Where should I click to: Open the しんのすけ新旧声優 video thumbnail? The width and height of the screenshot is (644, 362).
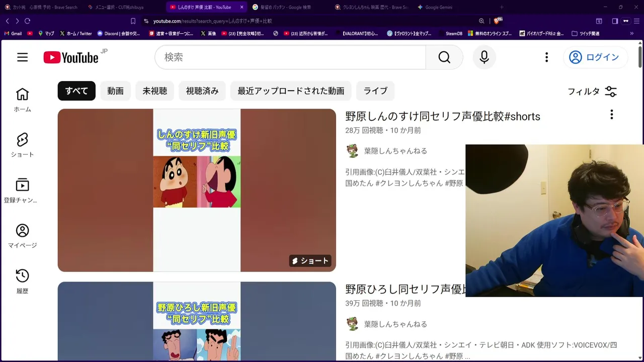click(x=197, y=190)
